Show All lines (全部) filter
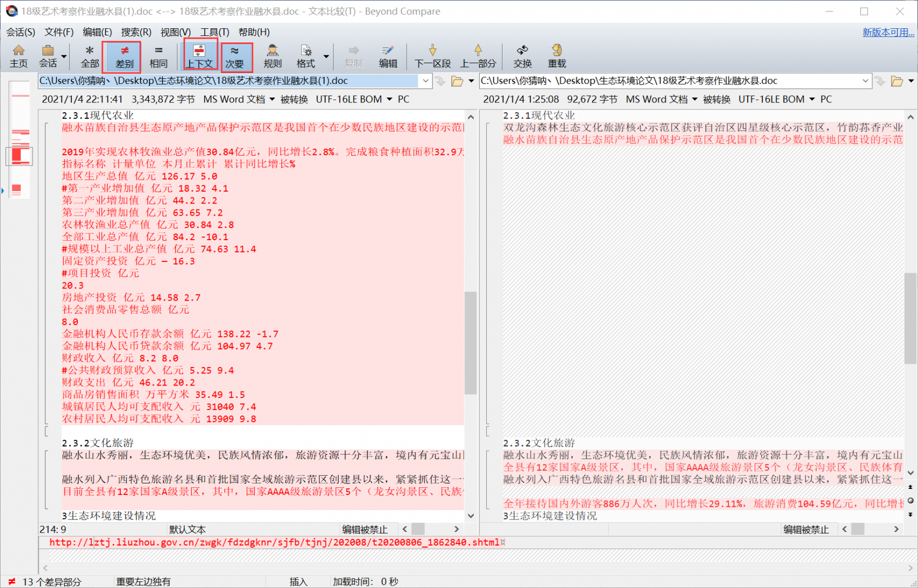The width and height of the screenshot is (918, 588). coord(90,57)
